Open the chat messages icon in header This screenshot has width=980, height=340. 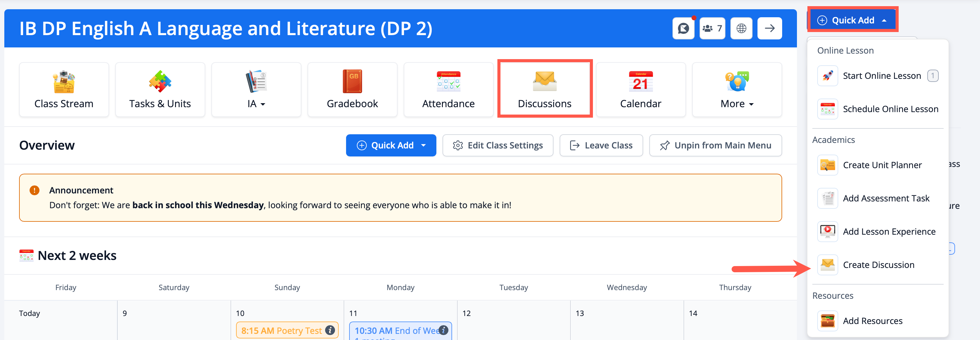pyautogui.click(x=683, y=29)
